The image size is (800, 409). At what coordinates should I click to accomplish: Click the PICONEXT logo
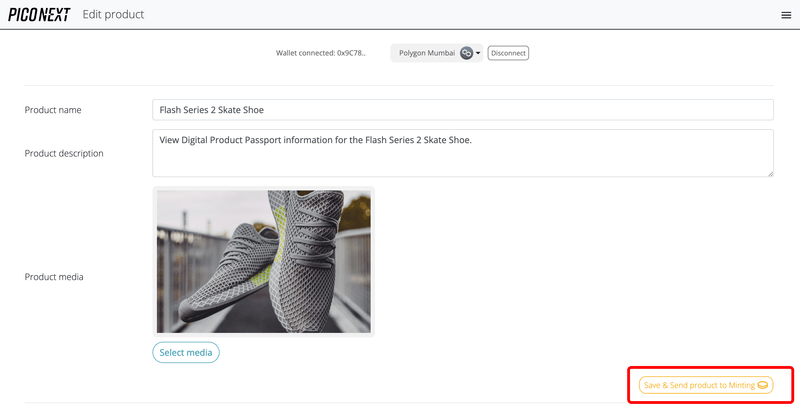pyautogui.click(x=39, y=15)
